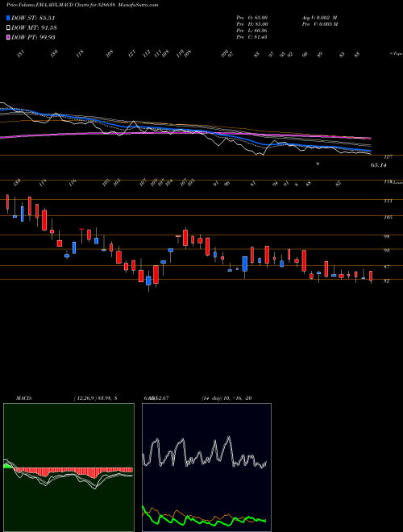Select the 'Pre V: 0.005 M' value
The width and height of the screenshot is (403, 532).
pyautogui.click(x=319, y=24)
